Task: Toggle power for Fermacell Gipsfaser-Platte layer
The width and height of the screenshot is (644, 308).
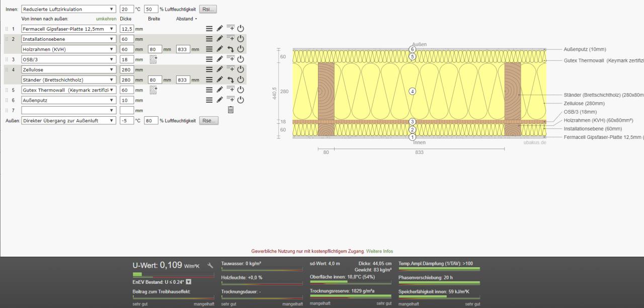Action: pos(240,29)
